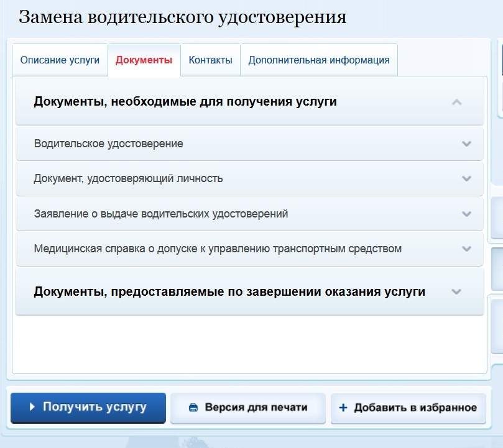
Task: Go to the Дополнительная информация tab
Action: (x=318, y=60)
